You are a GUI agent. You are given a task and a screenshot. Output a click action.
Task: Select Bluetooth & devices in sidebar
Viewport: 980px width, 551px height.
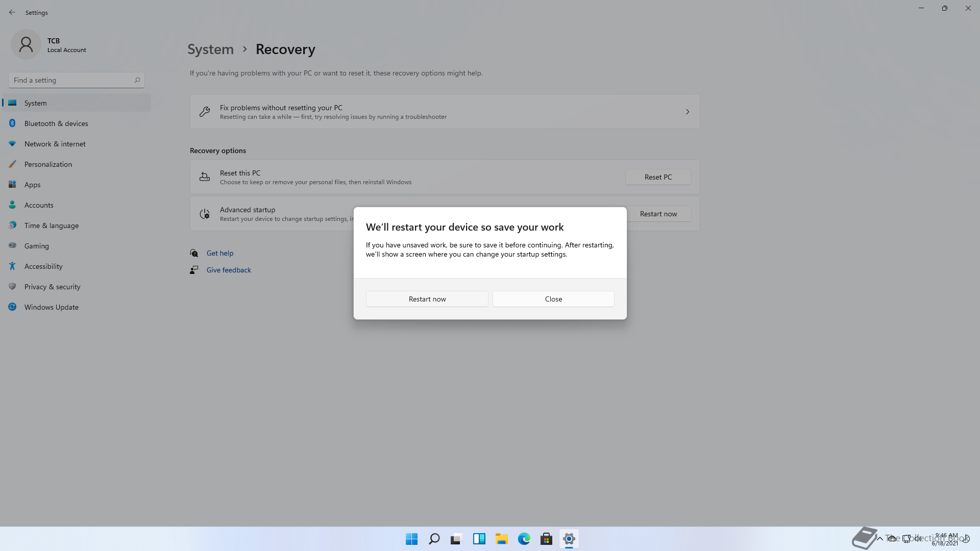pos(56,123)
